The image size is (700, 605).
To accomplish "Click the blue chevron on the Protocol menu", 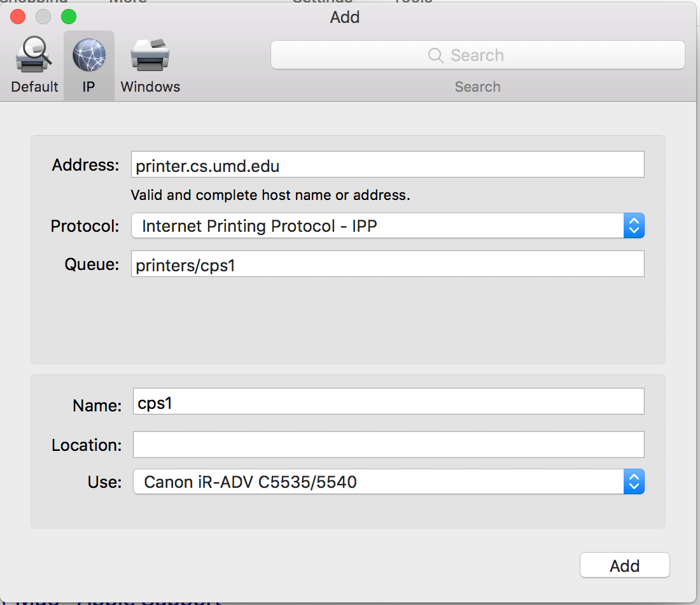I will [634, 225].
